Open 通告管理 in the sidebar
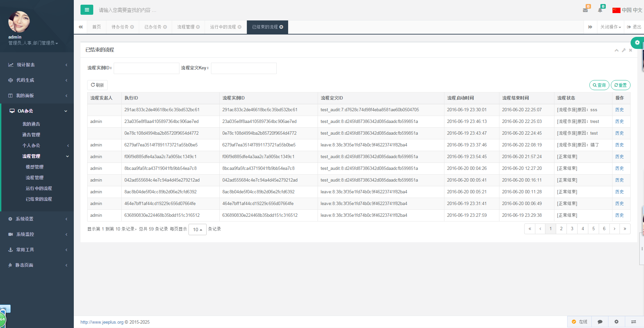Image resolution: width=644 pixels, height=328 pixels. point(31,135)
